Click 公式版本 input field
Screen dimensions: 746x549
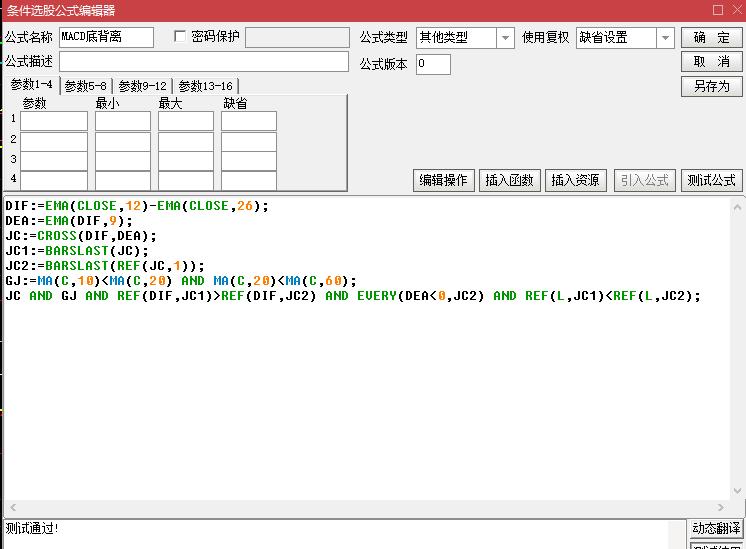click(432, 64)
